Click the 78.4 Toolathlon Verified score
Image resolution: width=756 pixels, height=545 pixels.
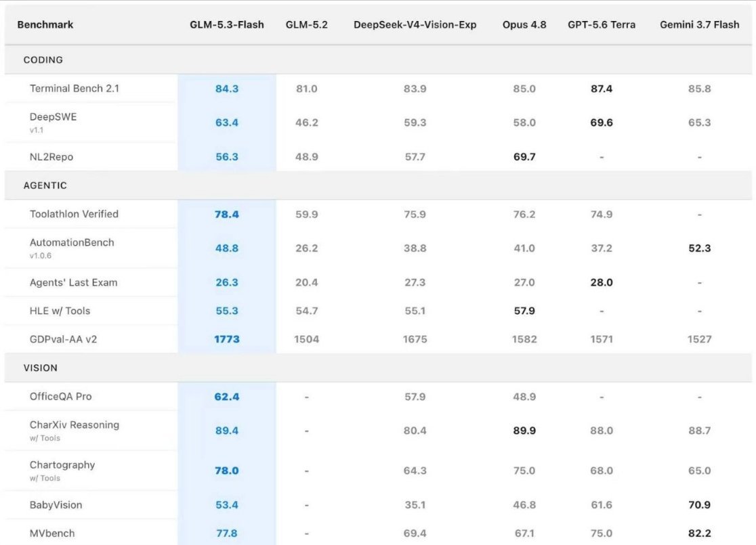[227, 214]
